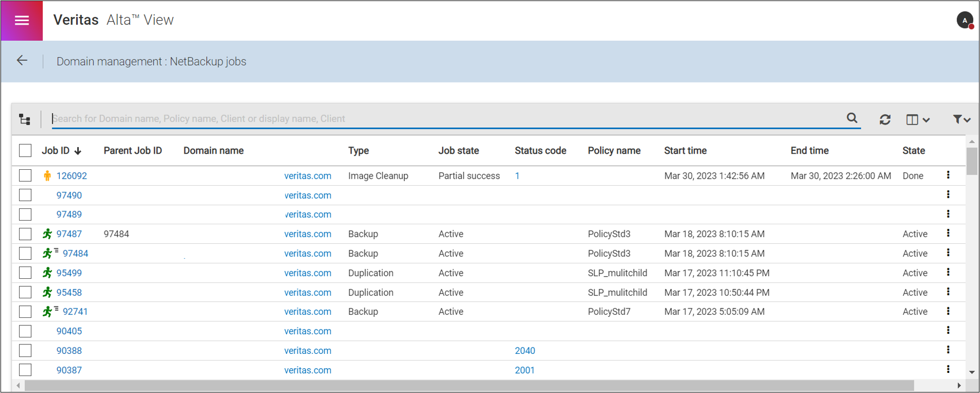
Task: Click the Status code column header
Action: click(x=541, y=151)
